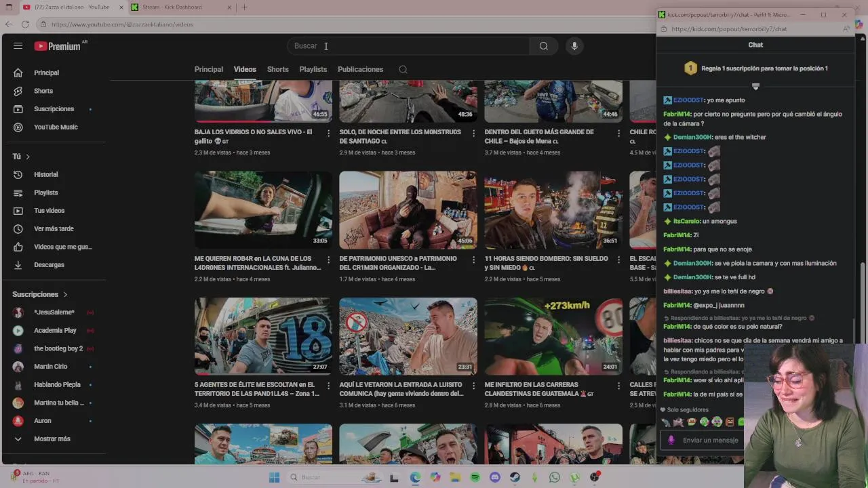868x488 pixels.
Task: Click Enviar un mensaje chat input
Action: click(710, 440)
